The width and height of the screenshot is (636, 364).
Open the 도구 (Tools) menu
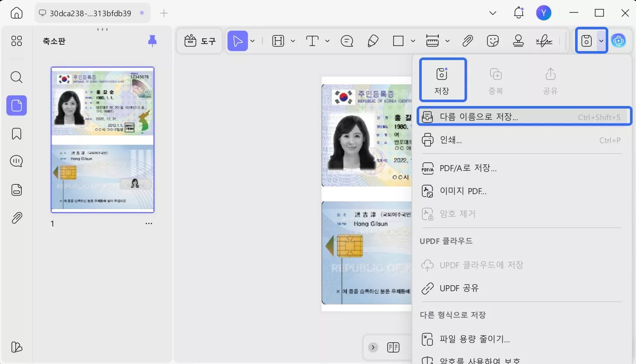(x=199, y=40)
